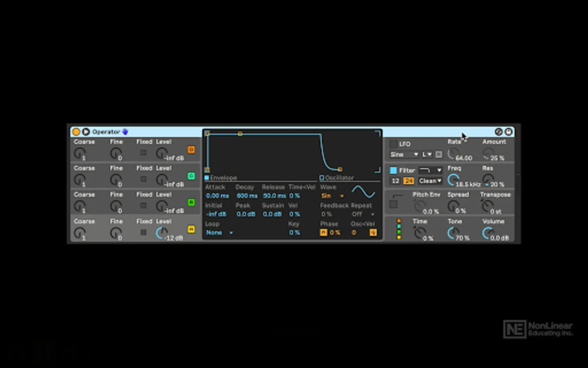This screenshot has height=368, width=588.
Task: Open the filter type shape dropdown
Action: click(430, 170)
